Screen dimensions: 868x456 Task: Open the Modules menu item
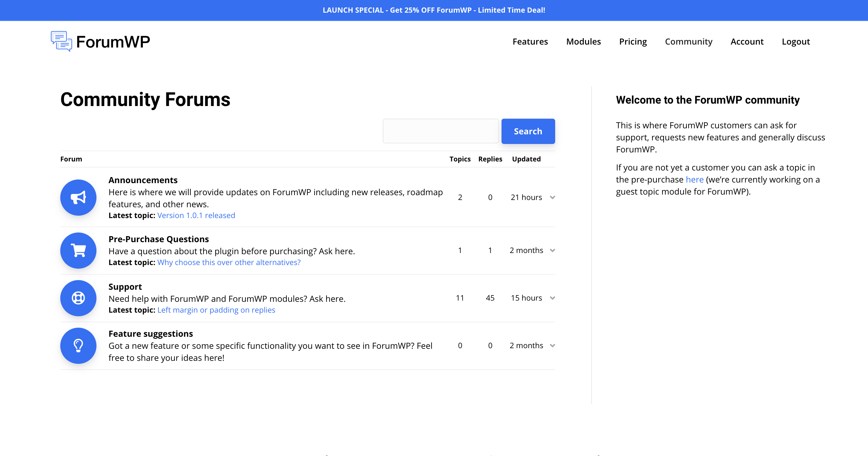[584, 41]
